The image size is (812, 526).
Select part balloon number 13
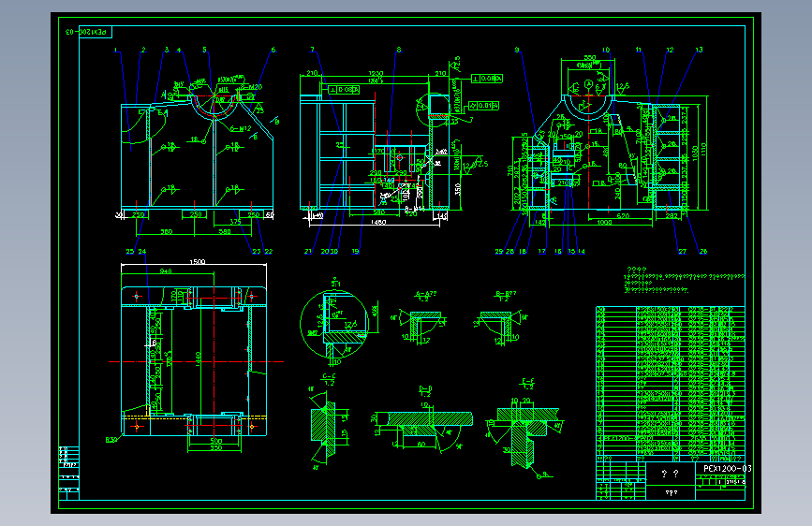(699, 51)
